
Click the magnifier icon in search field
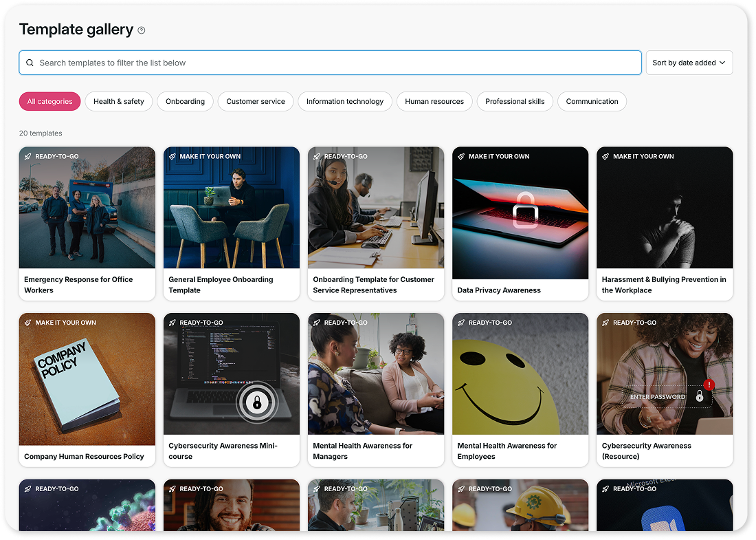click(x=30, y=63)
